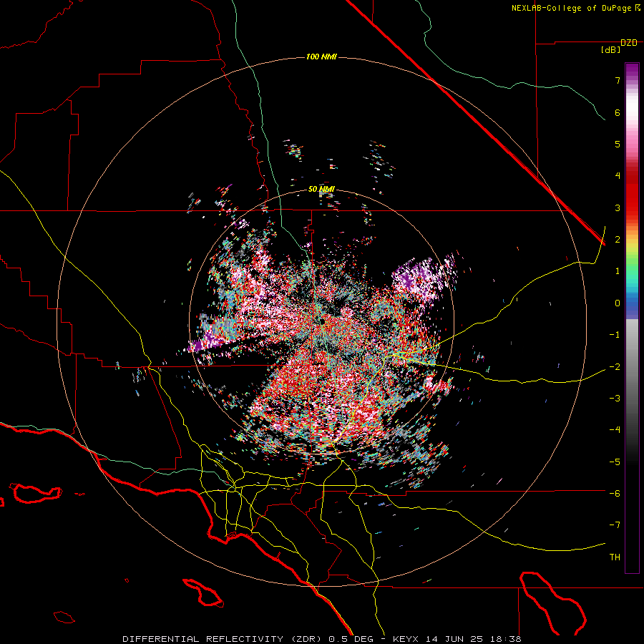644x644 pixels.
Task: Click the black radar site dot at center
Action: click(x=323, y=321)
